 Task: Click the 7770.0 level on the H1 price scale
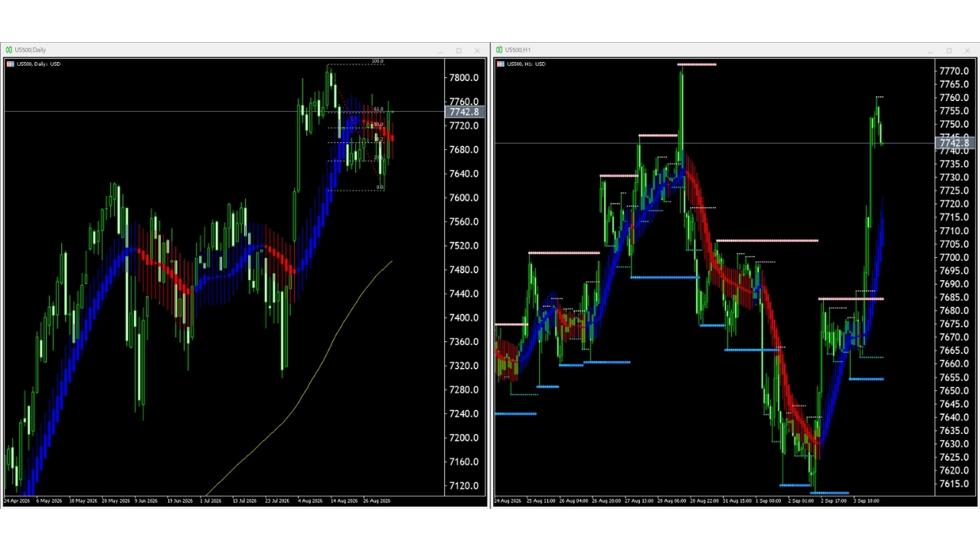(x=954, y=71)
